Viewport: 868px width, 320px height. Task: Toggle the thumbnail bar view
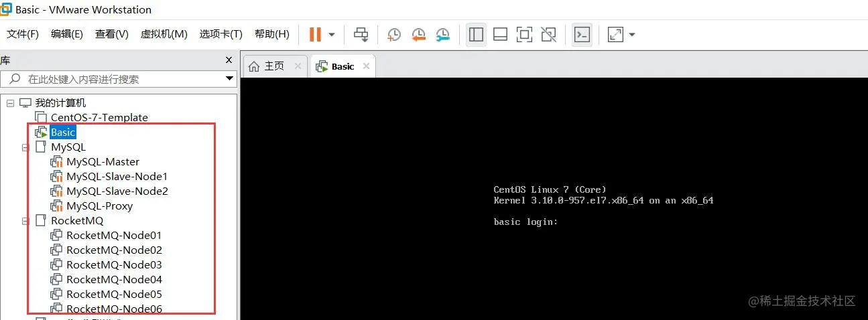click(x=500, y=34)
